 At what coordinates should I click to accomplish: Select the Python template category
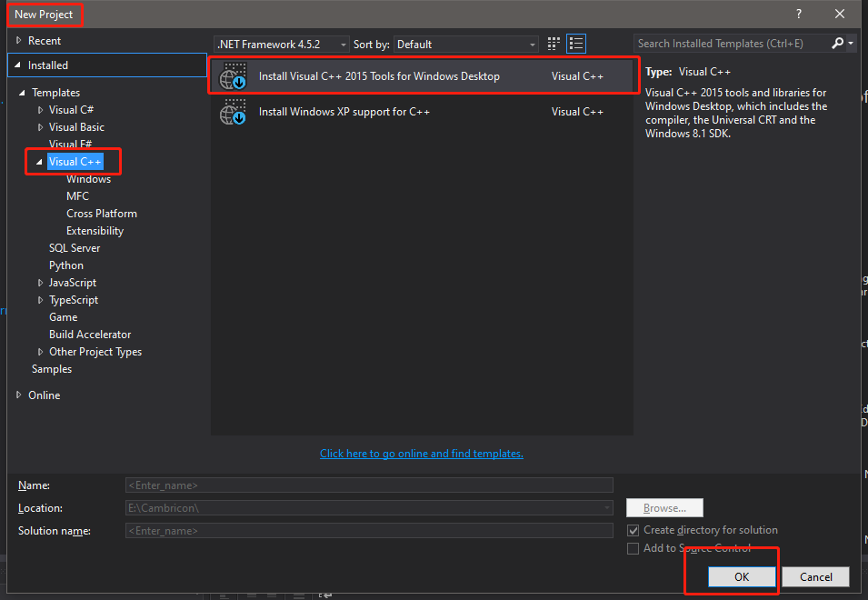tap(65, 265)
